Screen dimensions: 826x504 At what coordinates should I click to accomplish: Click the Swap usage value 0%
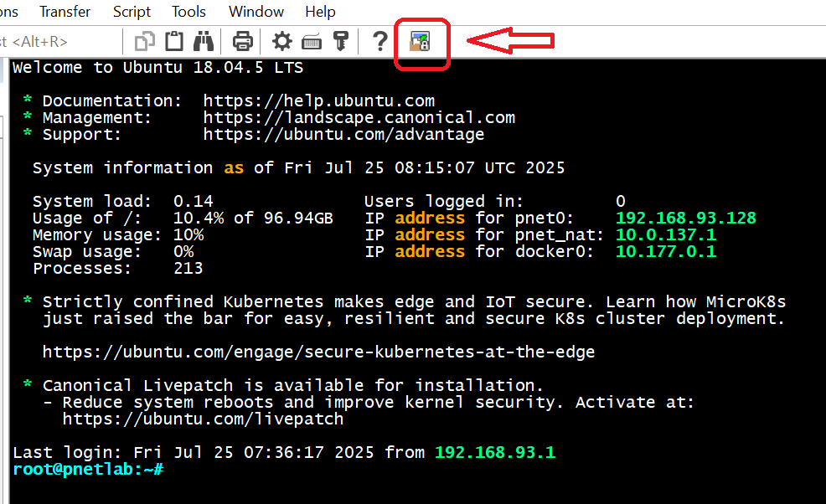click(183, 252)
